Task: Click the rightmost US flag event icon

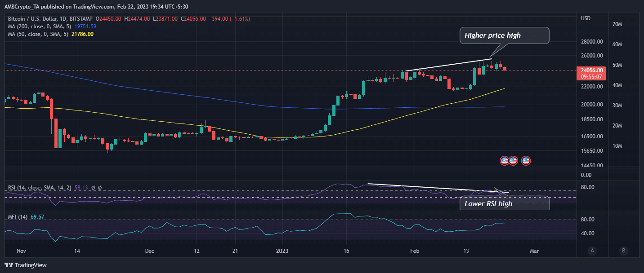Action: (x=525, y=160)
